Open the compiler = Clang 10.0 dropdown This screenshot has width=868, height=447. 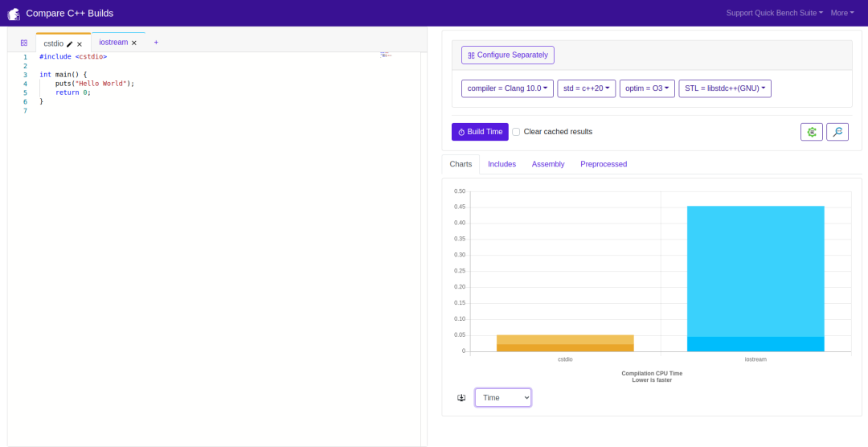coord(507,88)
